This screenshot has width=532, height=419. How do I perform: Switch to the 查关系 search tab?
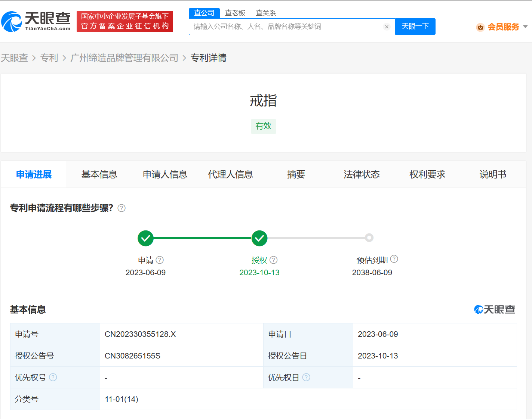coord(266,13)
